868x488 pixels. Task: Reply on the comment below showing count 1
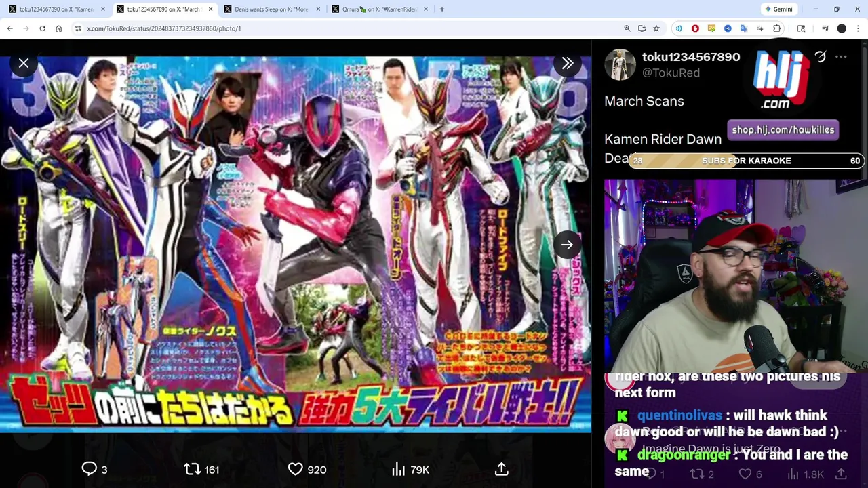[x=656, y=474]
